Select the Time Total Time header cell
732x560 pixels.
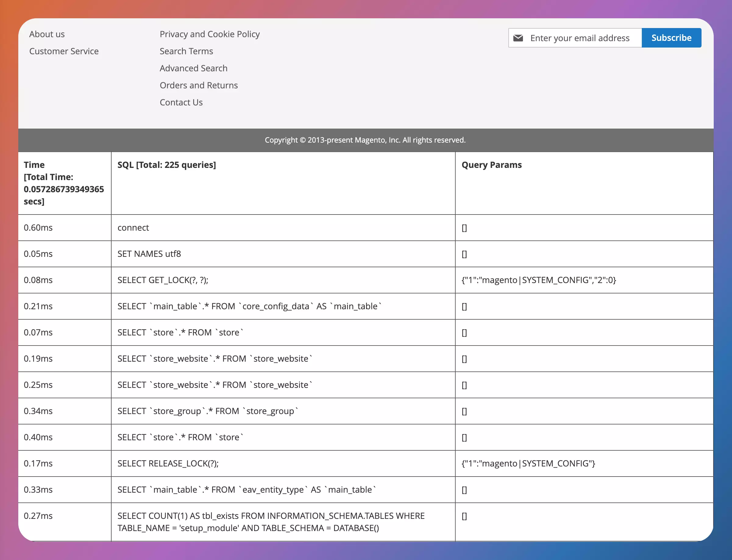tap(65, 183)
